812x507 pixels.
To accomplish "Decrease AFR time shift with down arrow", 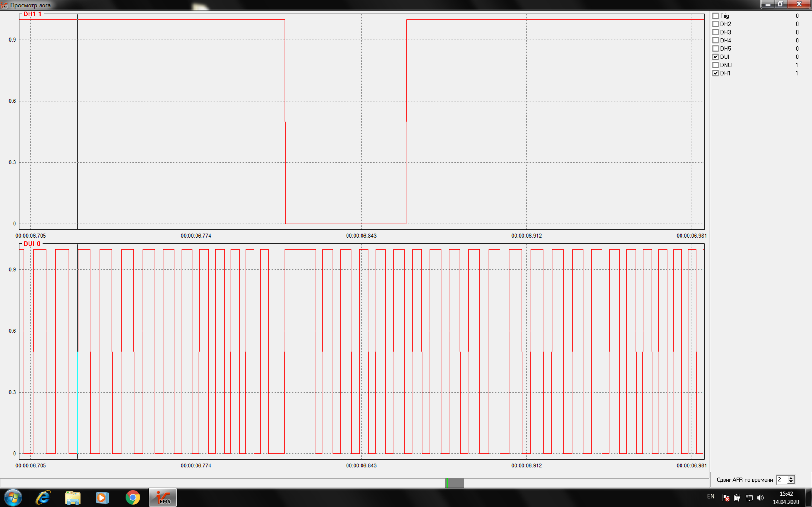I will [x=791, y=481].
